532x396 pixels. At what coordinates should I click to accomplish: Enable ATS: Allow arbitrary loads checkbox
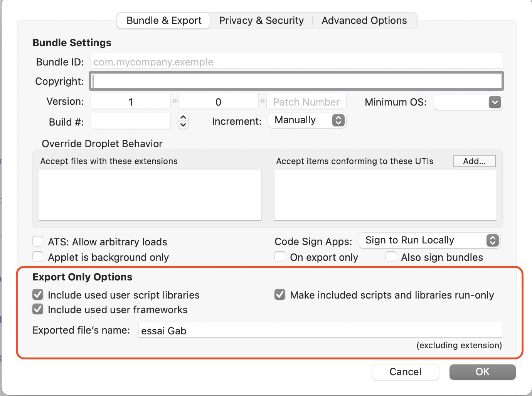pyautogui.click(x=38, y=242)
